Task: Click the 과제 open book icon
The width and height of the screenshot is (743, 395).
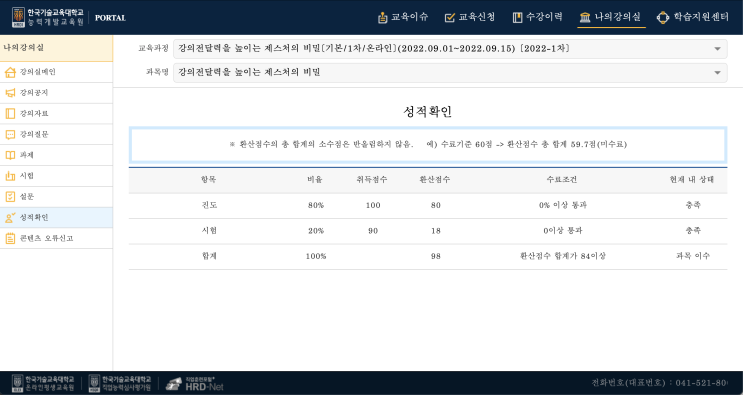Action: point(10,155)
